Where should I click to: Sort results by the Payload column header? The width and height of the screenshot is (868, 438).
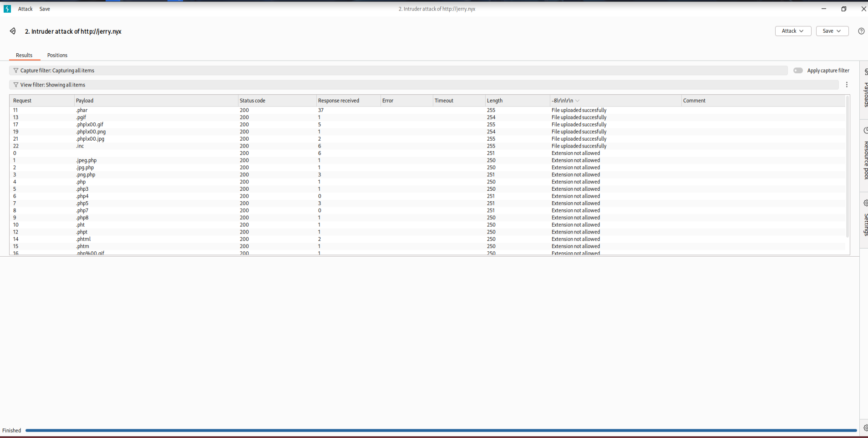(85, 101)
